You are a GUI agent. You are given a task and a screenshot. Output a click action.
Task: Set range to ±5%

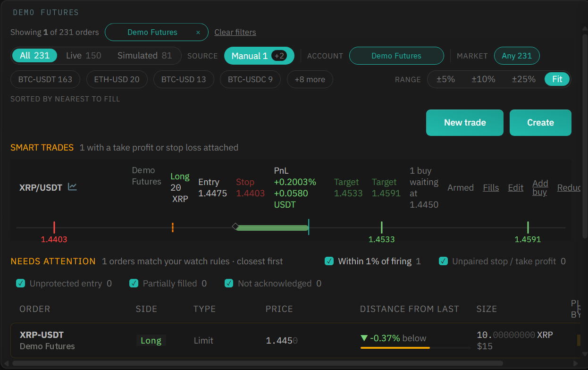click(445, 79)
